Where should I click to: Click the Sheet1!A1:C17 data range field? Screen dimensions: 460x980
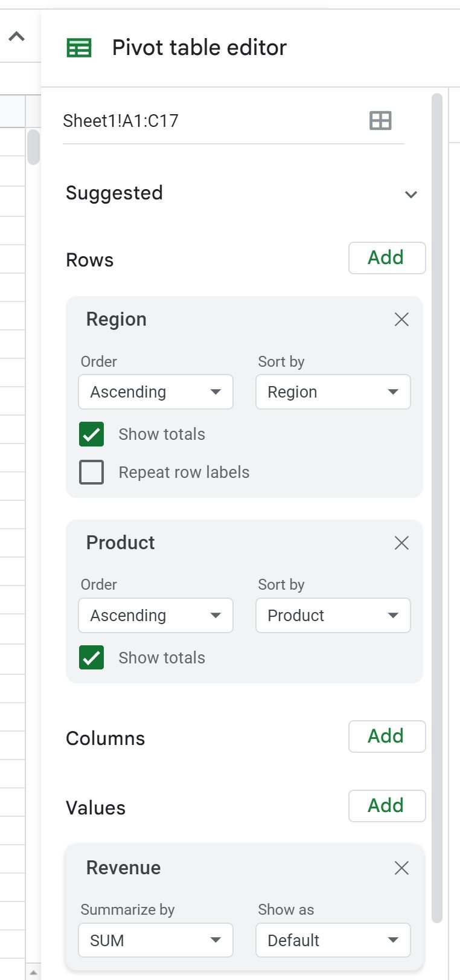(x=233, y=121)
